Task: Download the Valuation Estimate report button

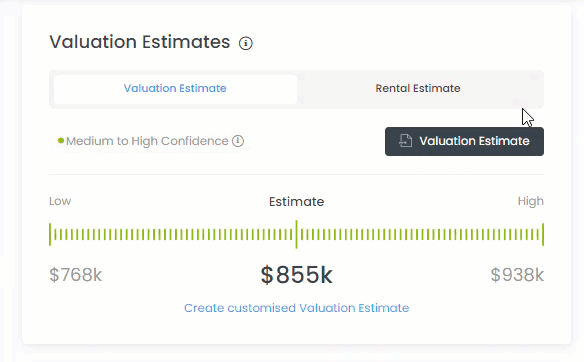Action: click(464, 142)
